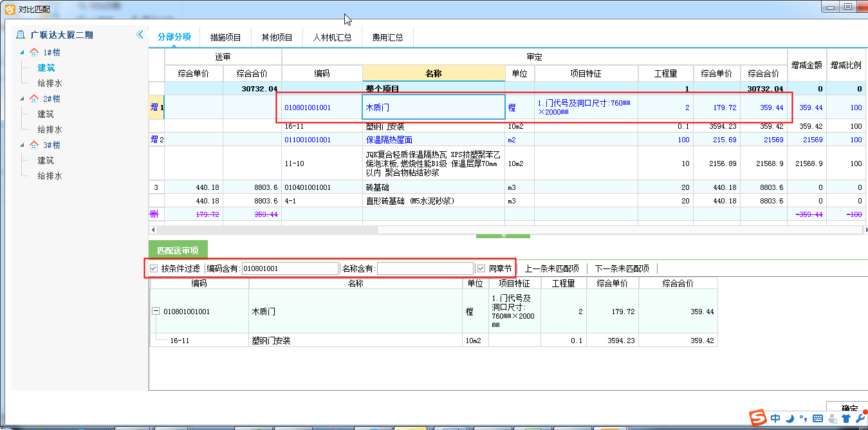
Task: Click the house icon beside 1#楼
Action: (34, 52)
